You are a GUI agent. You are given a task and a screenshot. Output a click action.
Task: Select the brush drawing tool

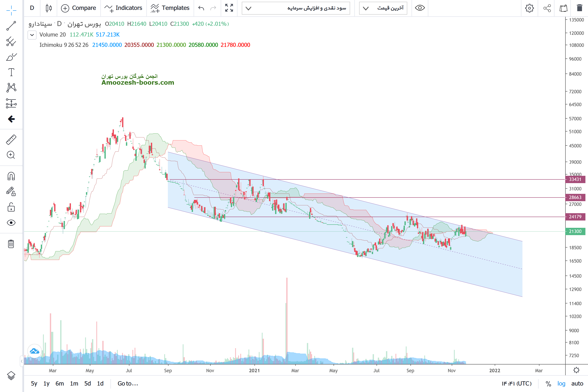(x=11, y=57)
